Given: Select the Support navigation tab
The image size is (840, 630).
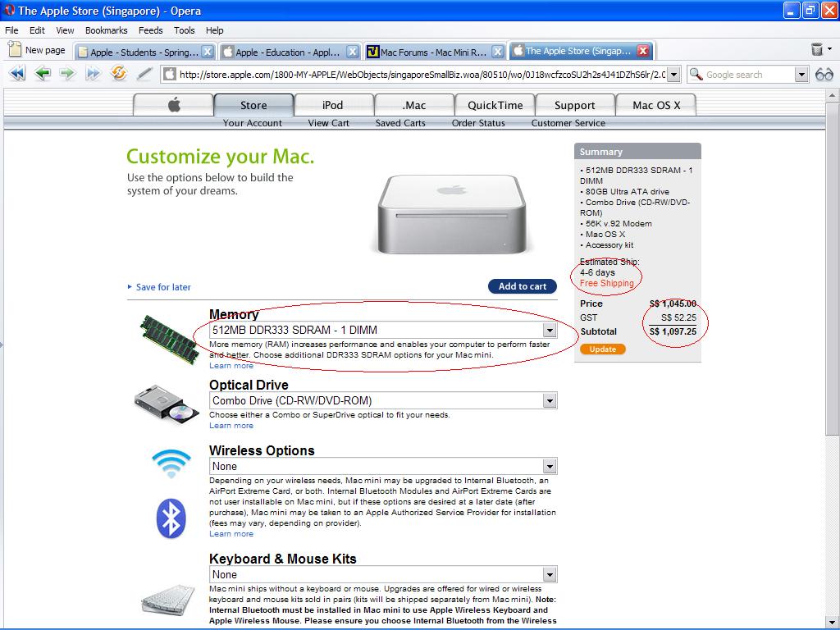Looking at the screenshot, I should click(x=575, y=105).
